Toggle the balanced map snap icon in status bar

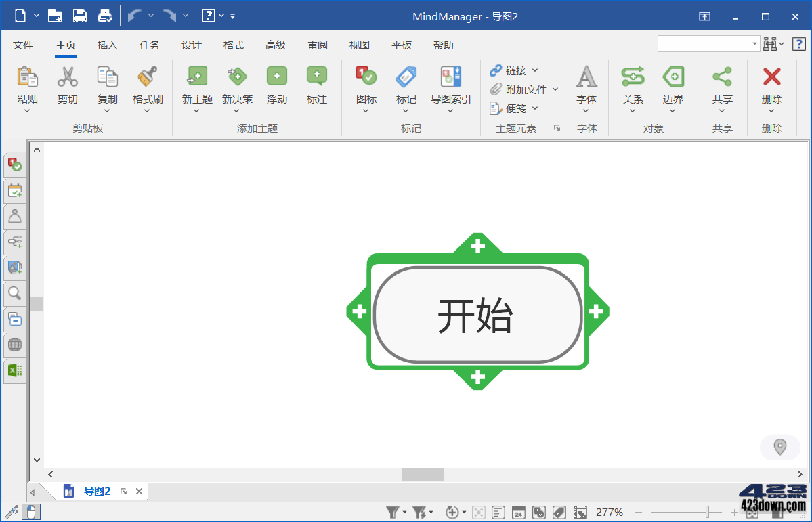[x=477, y=513]
